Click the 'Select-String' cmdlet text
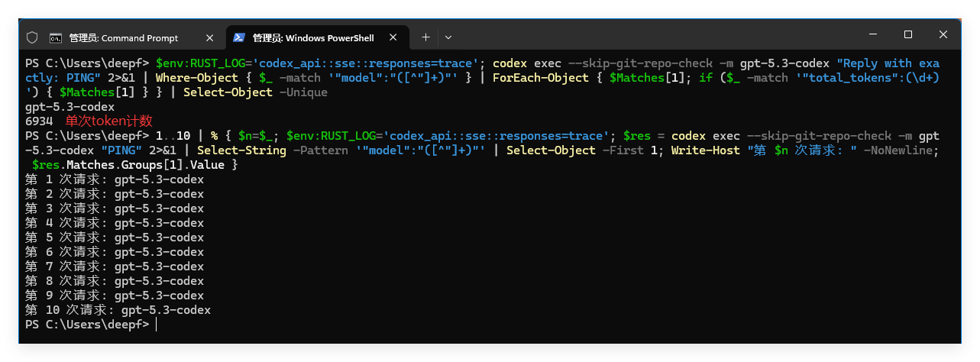Viewport: 980px width, 362px height. (x=242, y=150)
